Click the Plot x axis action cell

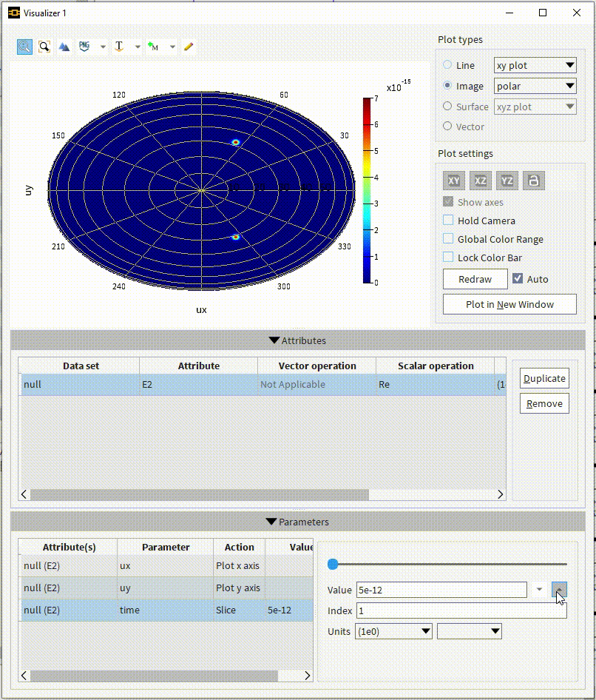click(x=239, y=565)
